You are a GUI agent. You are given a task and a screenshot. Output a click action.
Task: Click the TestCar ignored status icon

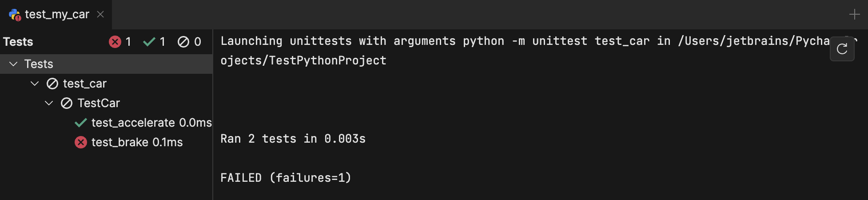[67, 103]
